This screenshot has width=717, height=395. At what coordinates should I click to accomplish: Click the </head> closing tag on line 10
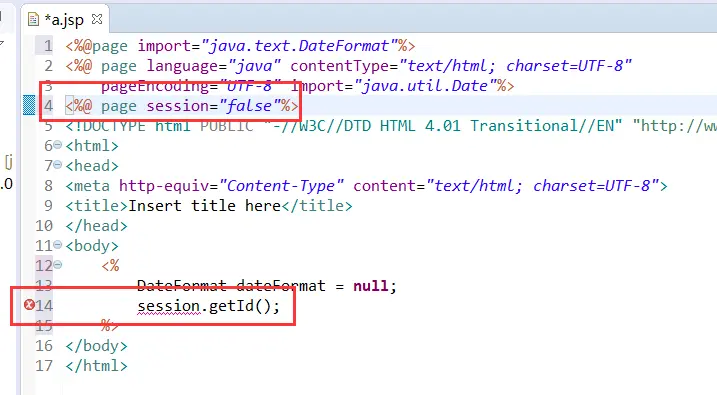tap(96, 226)
